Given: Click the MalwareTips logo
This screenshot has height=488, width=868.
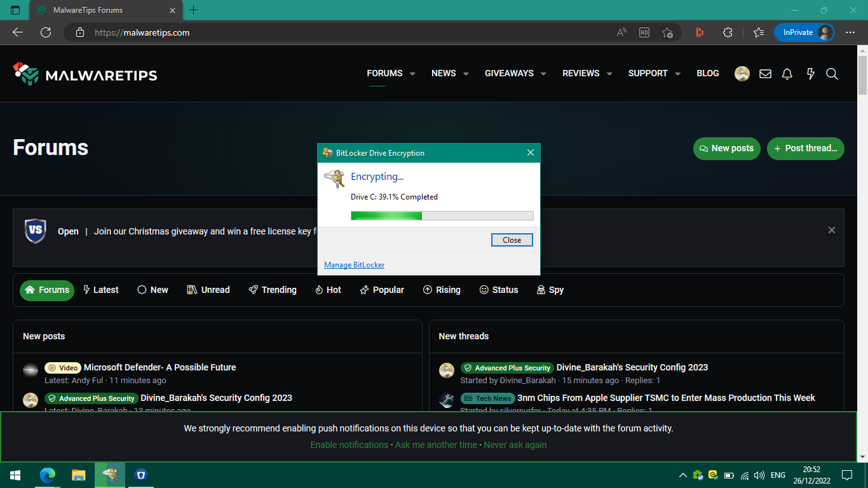Looking at the screenshot, I should [85, 74].
